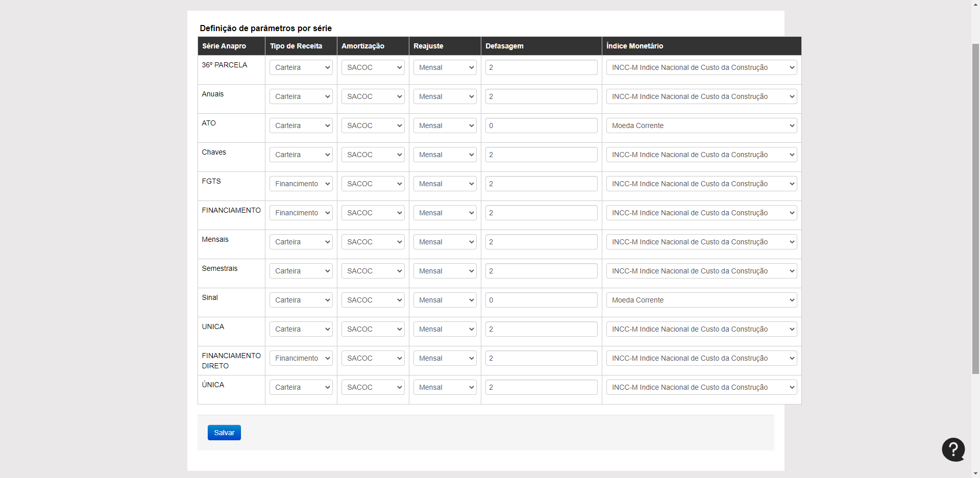Open Tipo de Receita dropdown for UNICA
980x478 pixels.
[301, 329]
